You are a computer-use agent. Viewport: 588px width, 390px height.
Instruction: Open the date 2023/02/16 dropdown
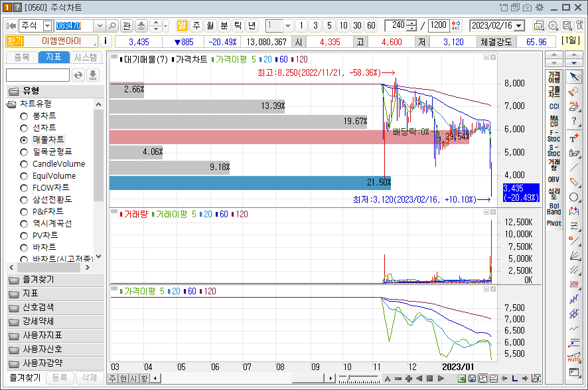[x=520, y=25]
